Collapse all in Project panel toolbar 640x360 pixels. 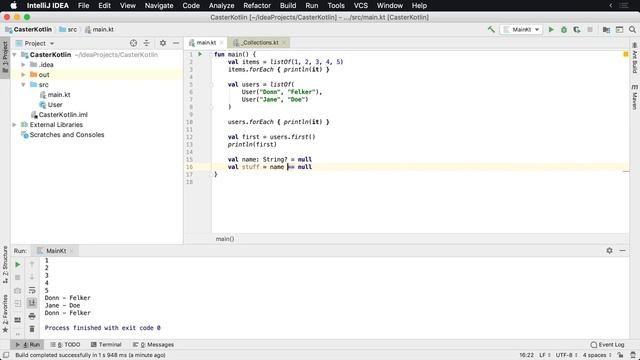pyautogui.click(x=147, y=43)
